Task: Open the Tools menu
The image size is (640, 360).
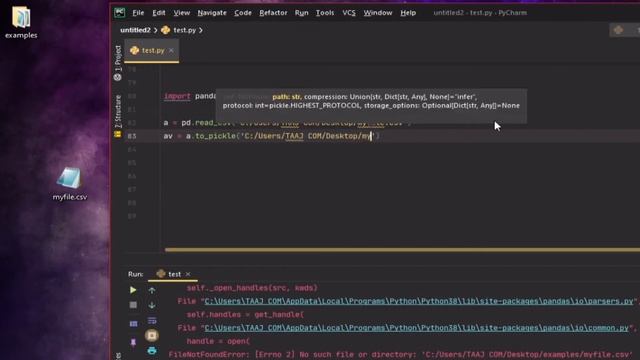Action: click(325, 13)
